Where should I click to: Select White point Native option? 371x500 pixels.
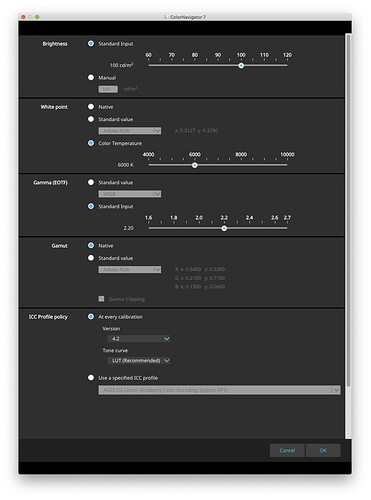(91, 107)
